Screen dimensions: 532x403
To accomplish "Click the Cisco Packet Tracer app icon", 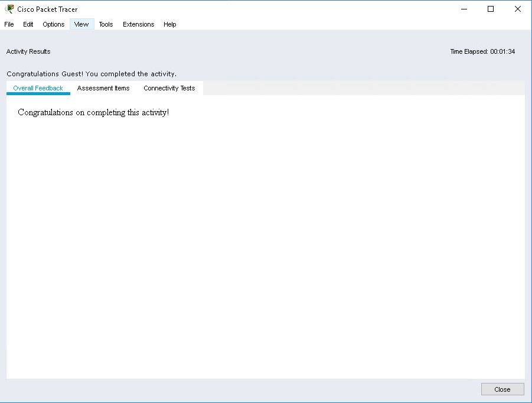I will (x=9, y=9).
